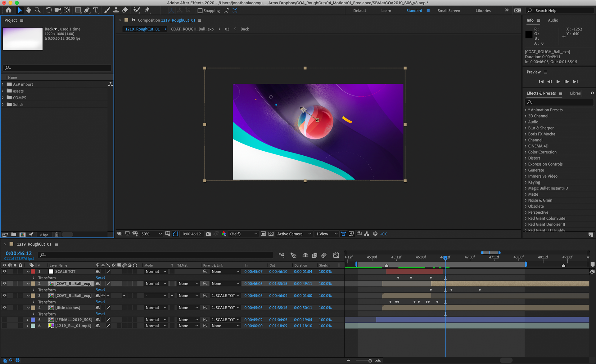This screenshot has height=364, width=596.
Task: Select the Hand tool
Action: point(29,10)
